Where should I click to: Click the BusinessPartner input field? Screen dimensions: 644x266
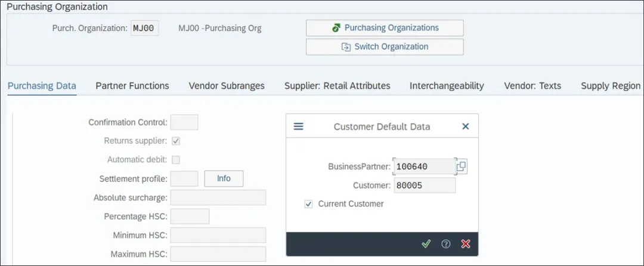click(x=424, y=167)
